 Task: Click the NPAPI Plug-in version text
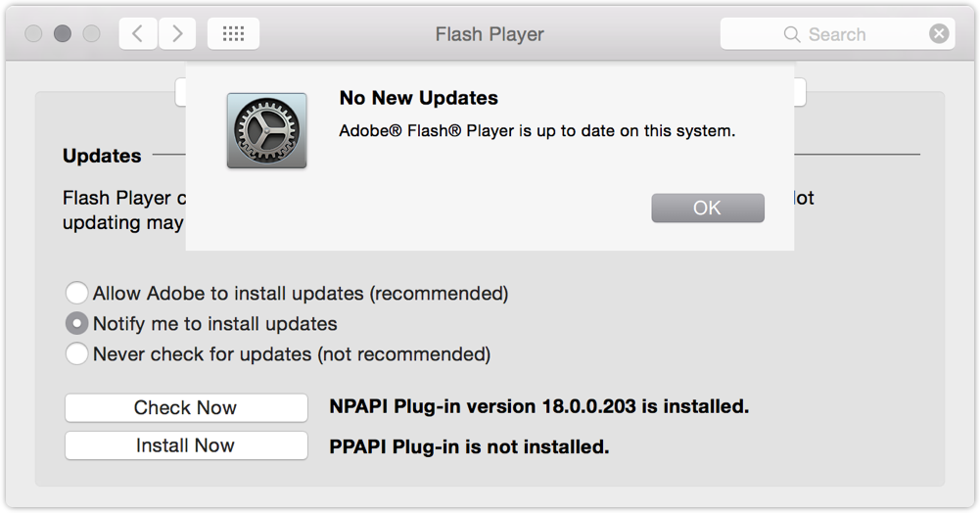point(538,406)
